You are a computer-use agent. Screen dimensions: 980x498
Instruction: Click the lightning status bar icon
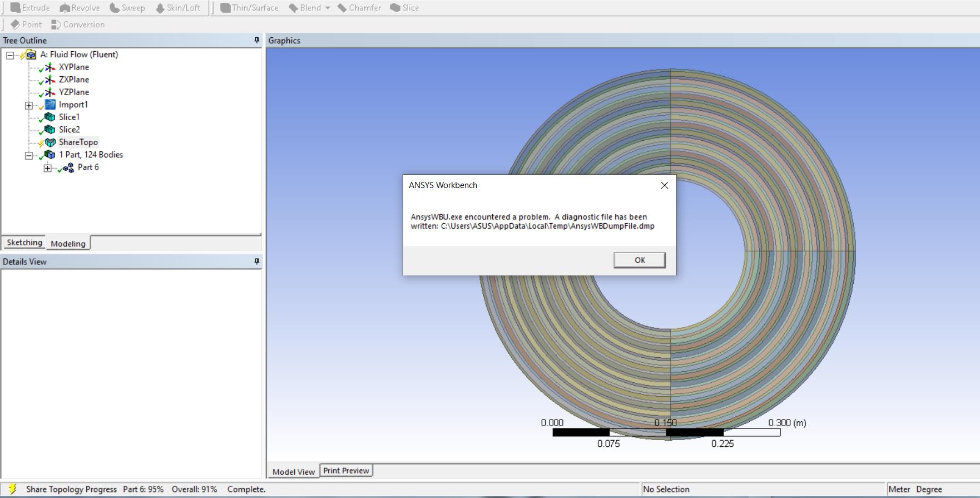[x=13, y=489]
